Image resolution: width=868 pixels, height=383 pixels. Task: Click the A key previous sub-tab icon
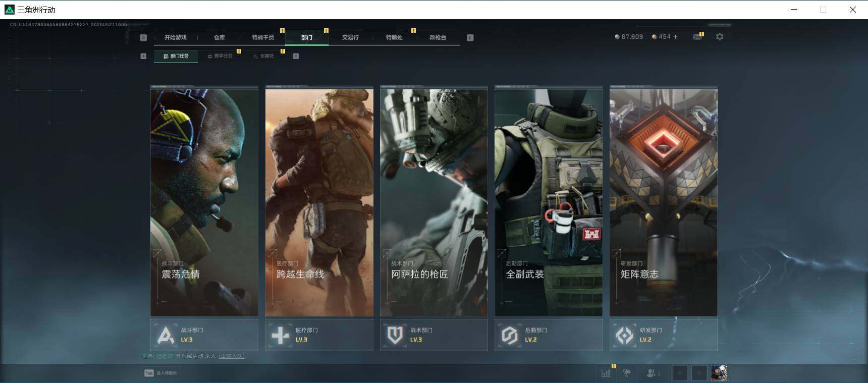[143, 56]
